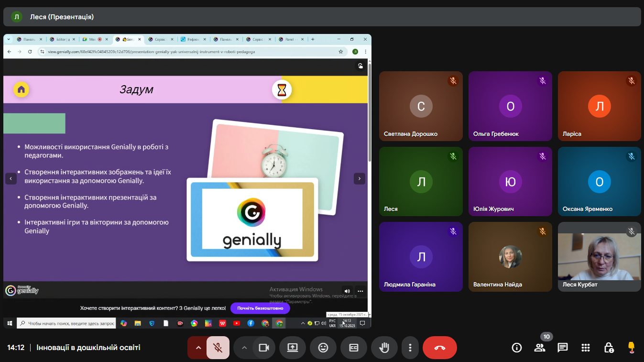Open host controls lock icon
The image size is (644, 362).
point(609,348)
